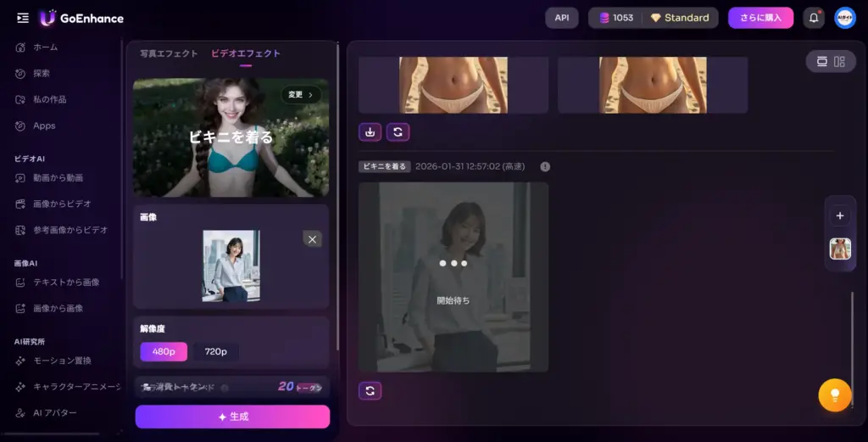868x442 pixels.
Task: Regenerate the top result
Action: click(398, 131)
